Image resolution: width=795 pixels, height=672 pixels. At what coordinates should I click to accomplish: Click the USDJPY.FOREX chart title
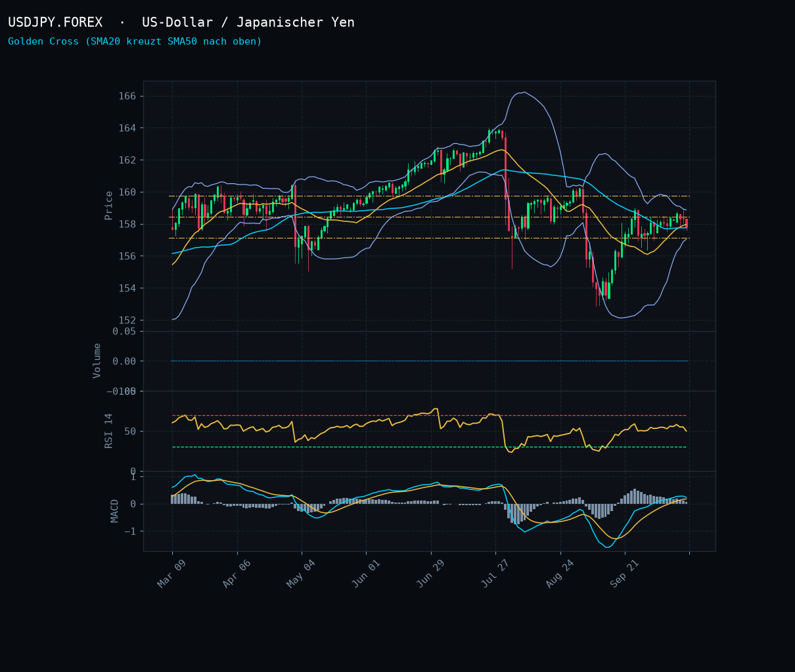[x=181, y=23]
